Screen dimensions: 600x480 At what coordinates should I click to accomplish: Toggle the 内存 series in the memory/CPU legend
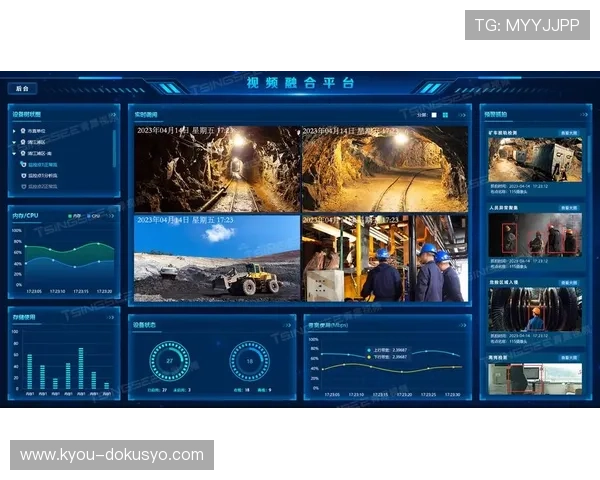tap(72, 215)
